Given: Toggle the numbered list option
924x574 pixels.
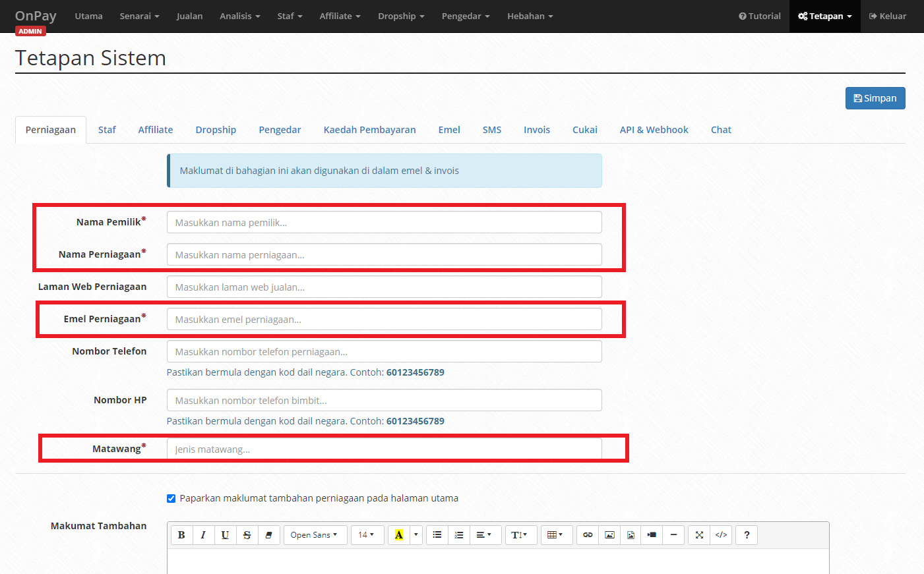Looking at the screenshot, I should click(458, 534).
